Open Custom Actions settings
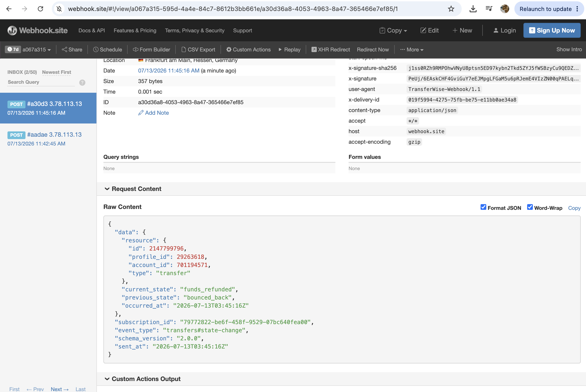586x392 pixels. point(248,49)
